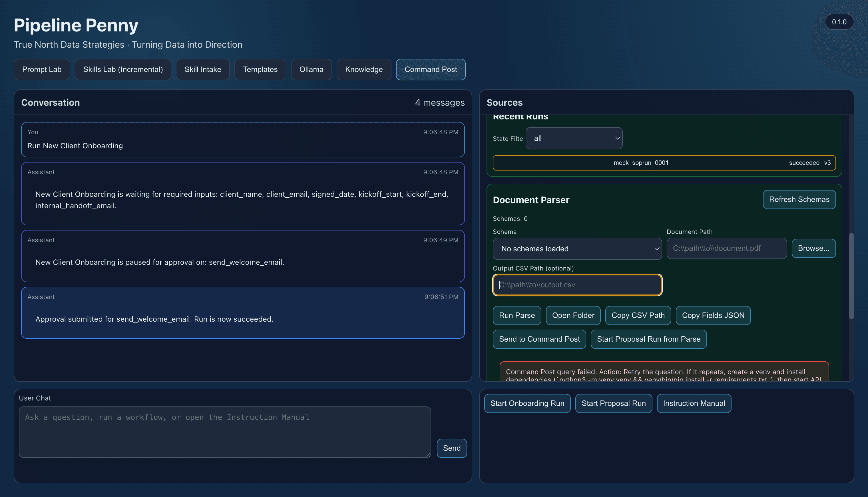Screen dimensions: 868x497
Task: Open the Skills Lab (Incremental) tab
Action: 122,69
